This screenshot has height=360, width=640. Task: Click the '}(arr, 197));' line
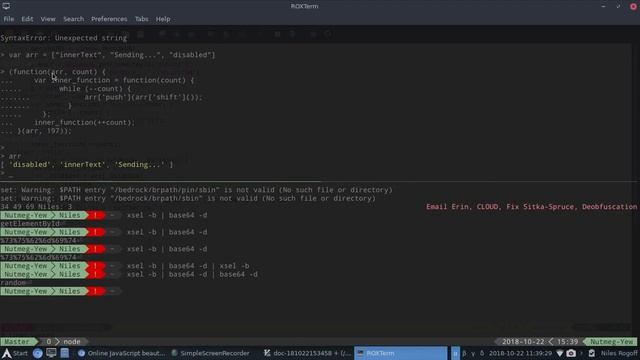[44, 131]
